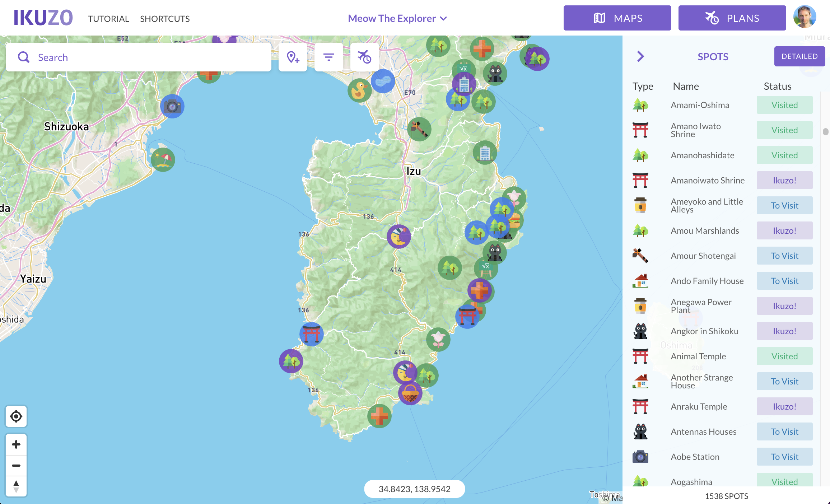This screenshot has height=504, width=830.
Task: Click the flight plan icon beside filter
Action: click(364, 57)
